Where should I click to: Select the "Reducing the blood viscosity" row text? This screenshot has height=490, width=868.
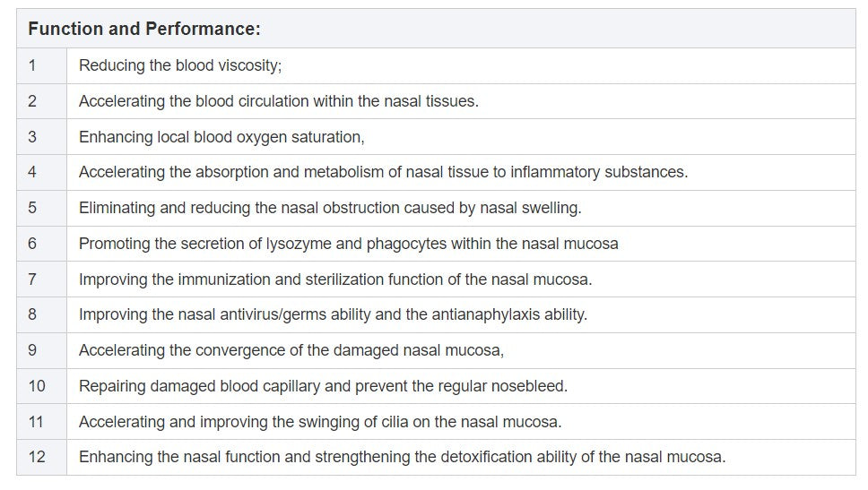click(x=180, y=65)
